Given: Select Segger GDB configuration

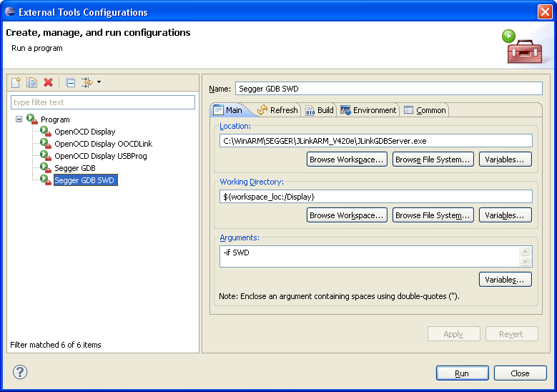Looking at the screenshot, I should point(75,168).
